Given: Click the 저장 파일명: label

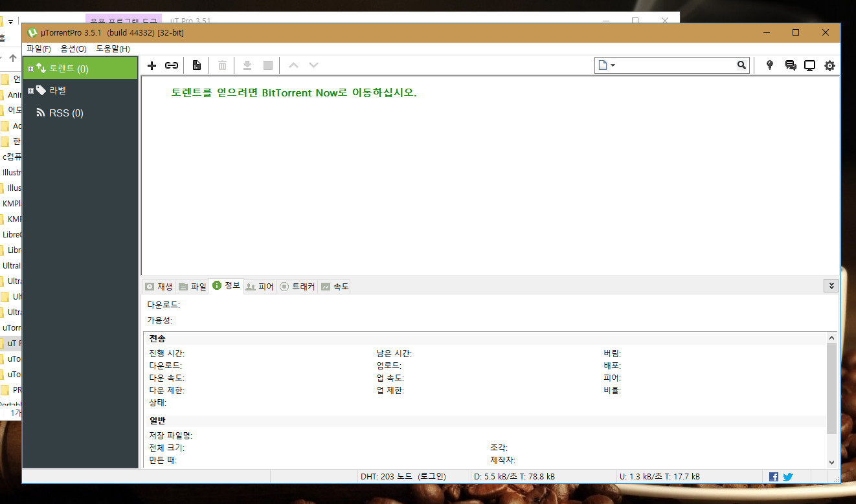Looking at the screenshot, I should click(170, 435).
